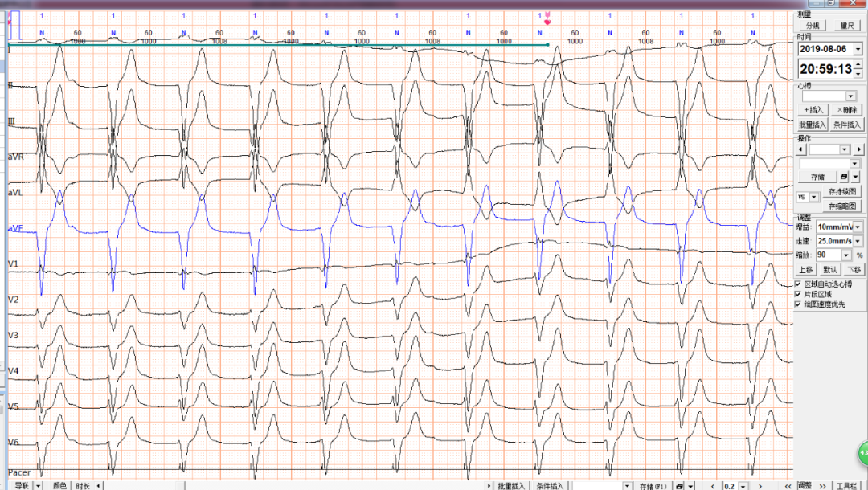The image size is (868, 490).
Task: Click the 批量插入 button in bottom bar
Action: (x=510, y=486)
